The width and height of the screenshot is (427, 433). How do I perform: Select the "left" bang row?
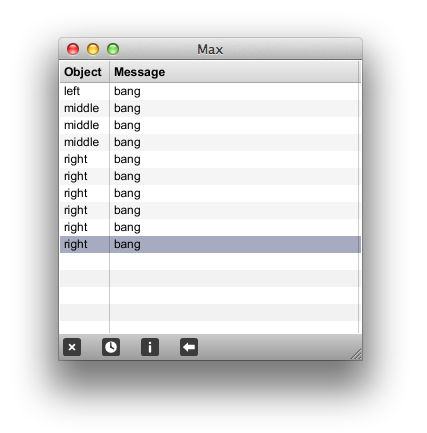click(210, 91)
